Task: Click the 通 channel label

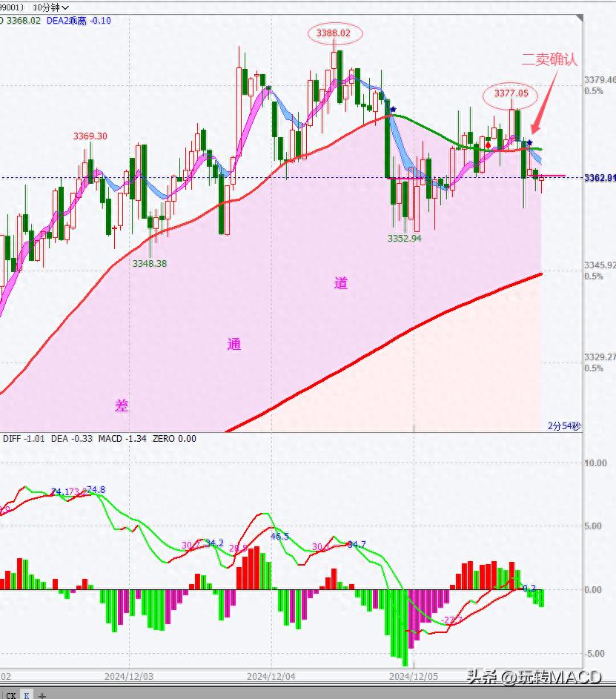Action: (234, 344)
